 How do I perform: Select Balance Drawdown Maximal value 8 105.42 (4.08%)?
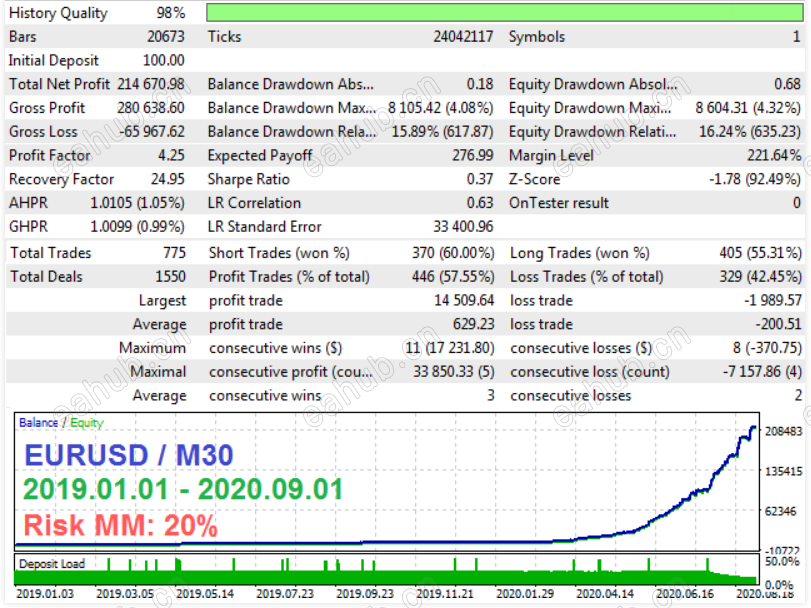(441, 108)
